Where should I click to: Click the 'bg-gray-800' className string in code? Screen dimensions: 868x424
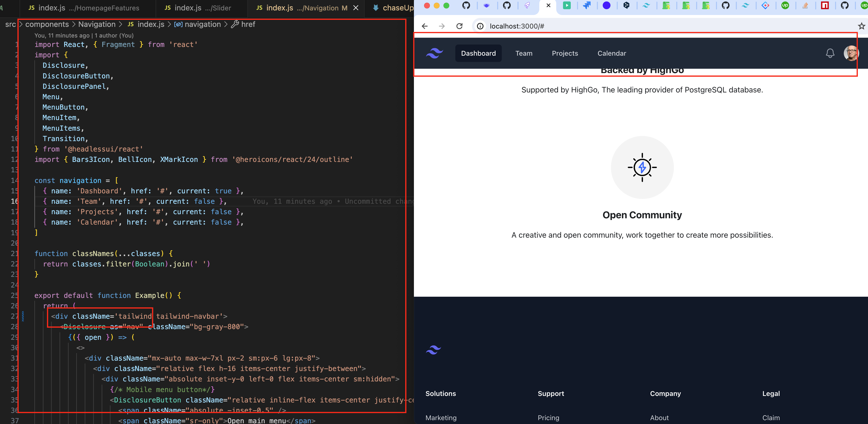219,327
